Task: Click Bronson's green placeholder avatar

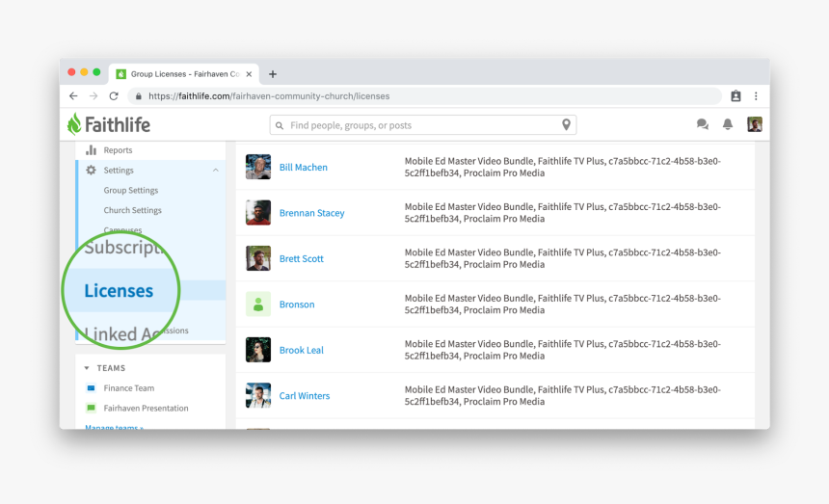Action: pos(258,305)
